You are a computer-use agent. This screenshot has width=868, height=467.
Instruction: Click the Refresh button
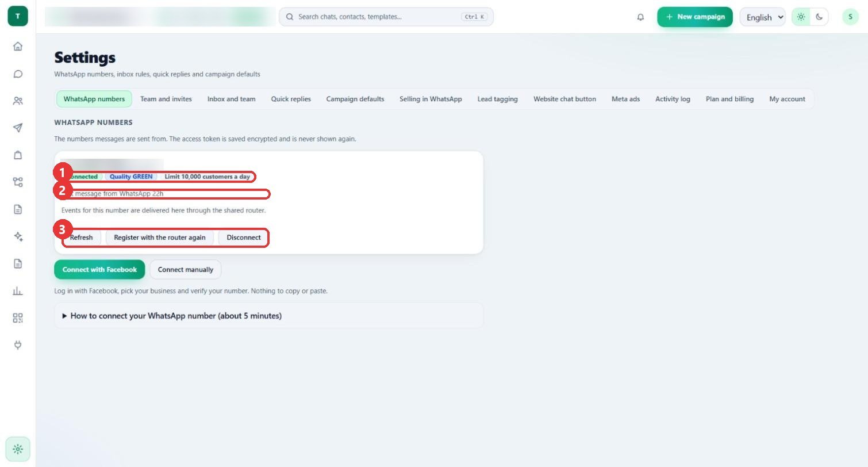coord(81,238)
